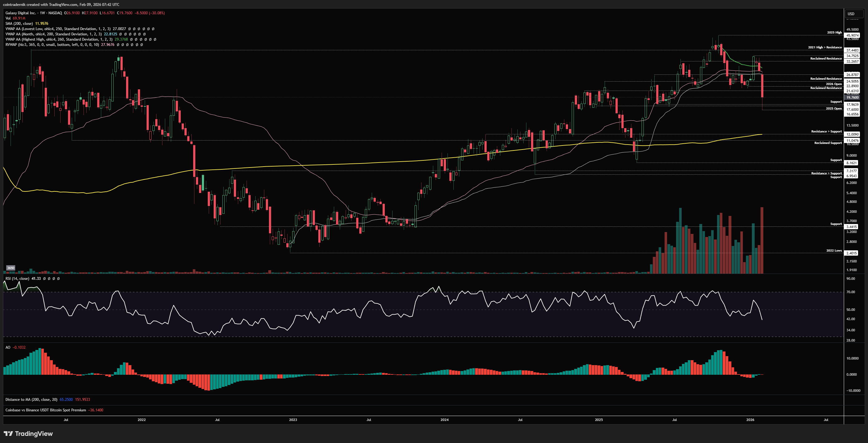Screen dimensions: 868x443
Task: Click the cointradernik TradingView.com header text
Action: coord(61,4)
